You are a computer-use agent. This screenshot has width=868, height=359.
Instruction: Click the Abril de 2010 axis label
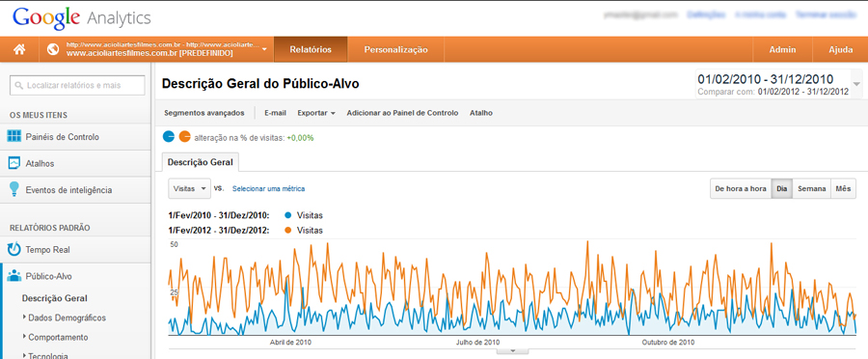[x=290, y=343]
